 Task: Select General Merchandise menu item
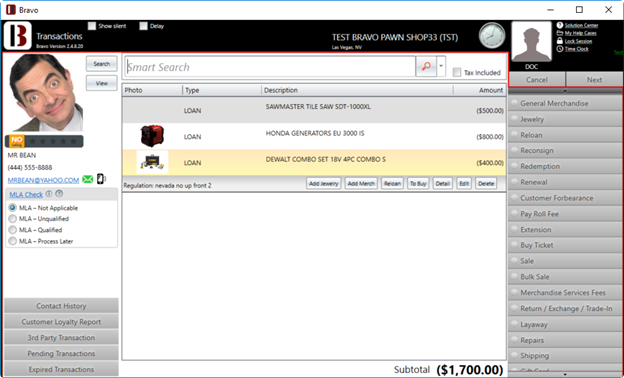pyautogui.click(x=565, y=103)
